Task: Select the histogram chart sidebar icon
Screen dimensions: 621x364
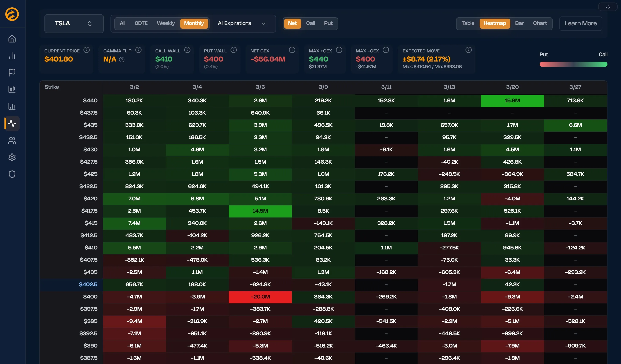Action: (x=12, y=107)
